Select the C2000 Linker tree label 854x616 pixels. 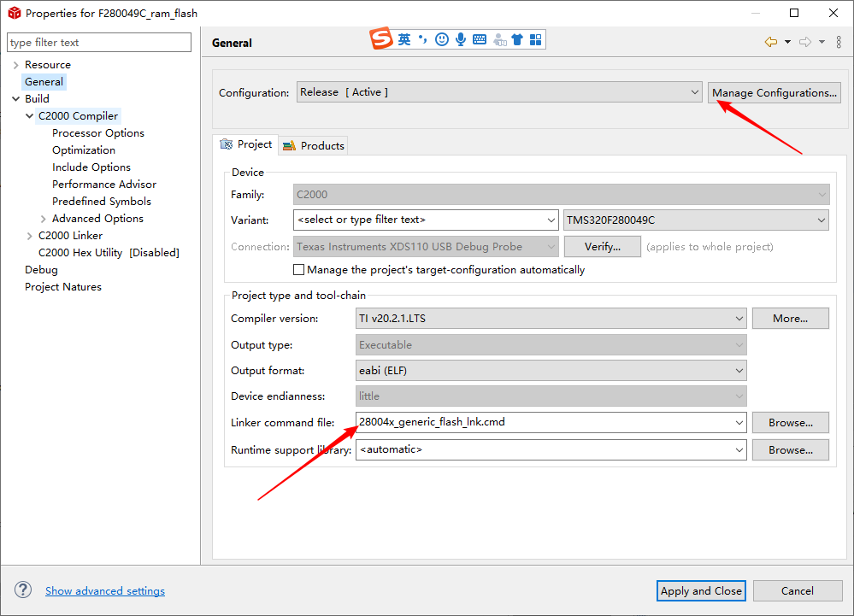pos(70,236)
